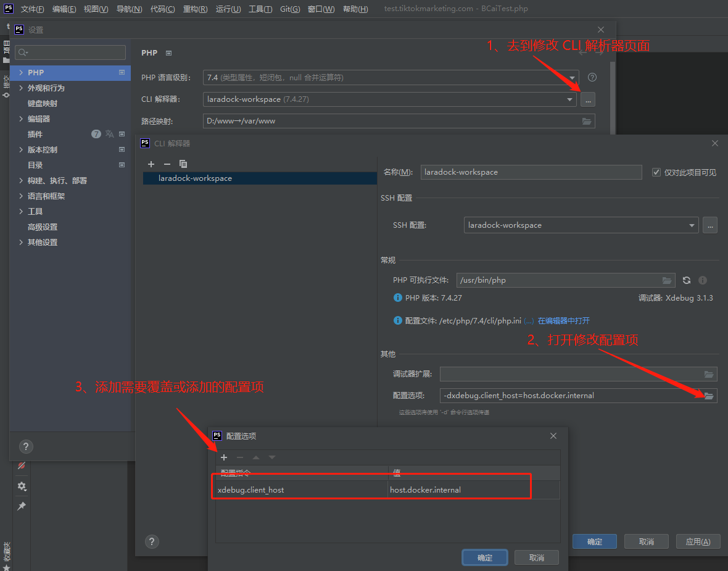Image resolution: width=728 pixels, height=571 pixels.
Task: Expand Other Settings node
Action: (21, 242)
